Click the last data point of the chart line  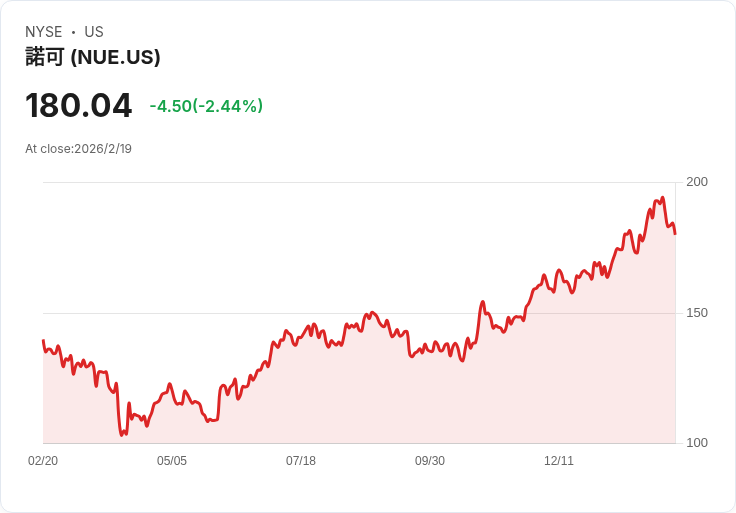tap(675, 233)
